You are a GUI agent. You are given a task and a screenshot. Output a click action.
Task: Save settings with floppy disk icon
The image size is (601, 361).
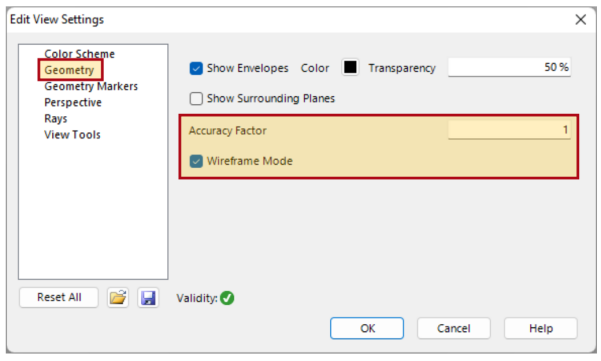pos(148,298)
